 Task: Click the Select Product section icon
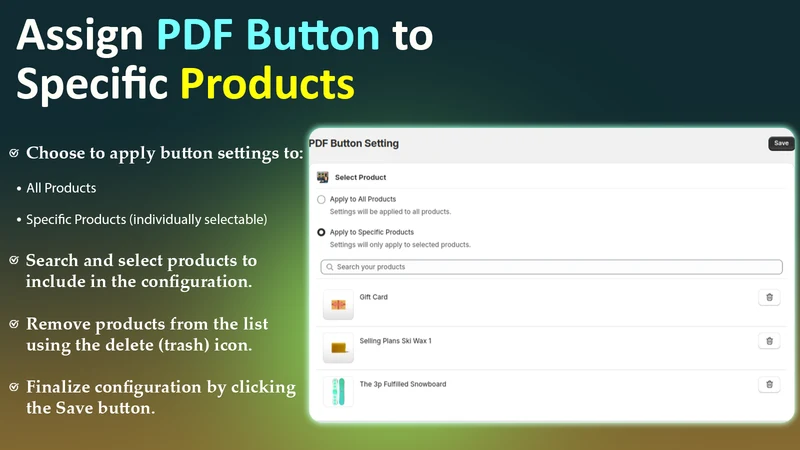(x=322, y=177)
